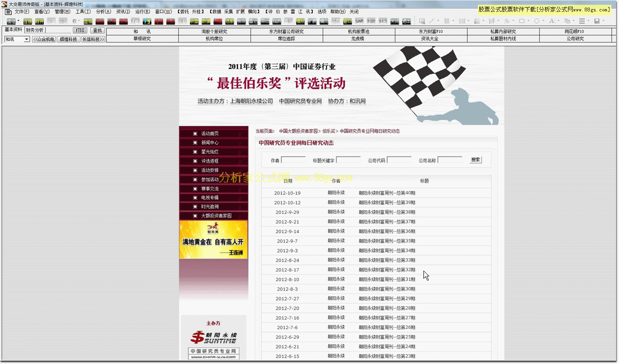Select the 综合 toolbar icon
The width and height of the screenshot is (619, 364).
click(100, 21)
